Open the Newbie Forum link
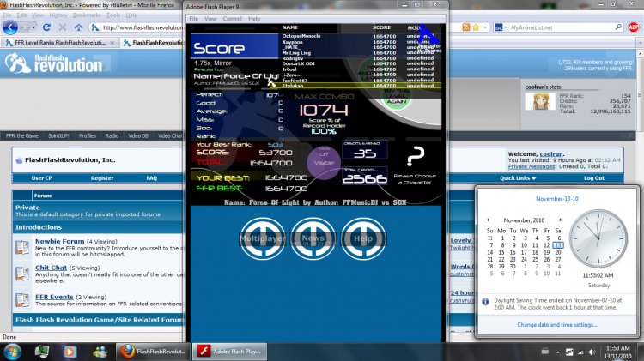This screenshot has width=644, height=361. point(59,241)
